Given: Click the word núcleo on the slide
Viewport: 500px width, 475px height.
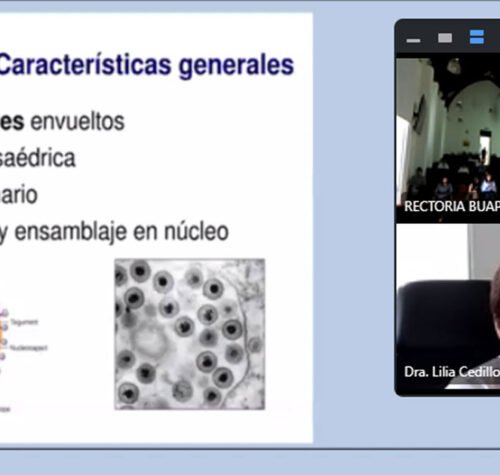Looking at the screenshot, I should (196, 231).
